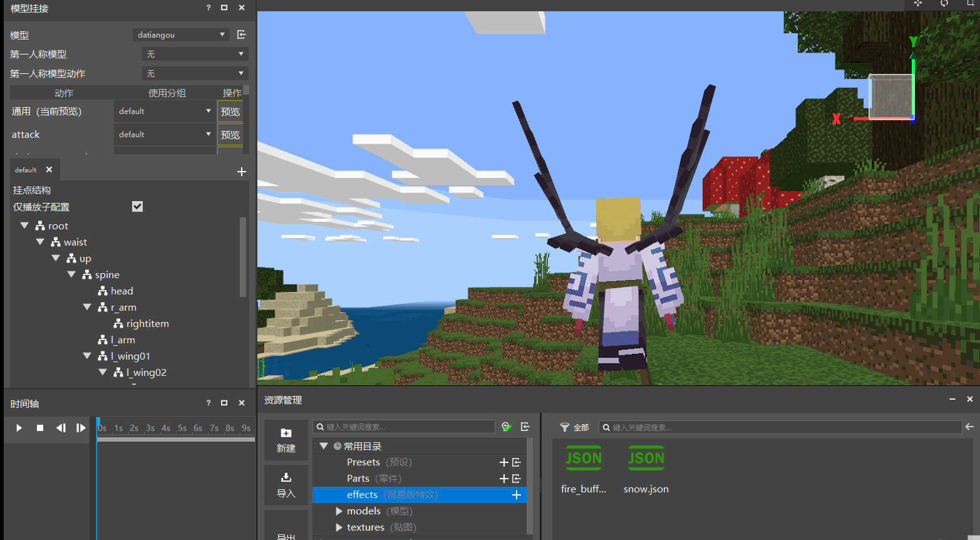The height and width of the screenshot is (540, 980).
Task: Select the fire_buff JSON file
Action: 584,470
